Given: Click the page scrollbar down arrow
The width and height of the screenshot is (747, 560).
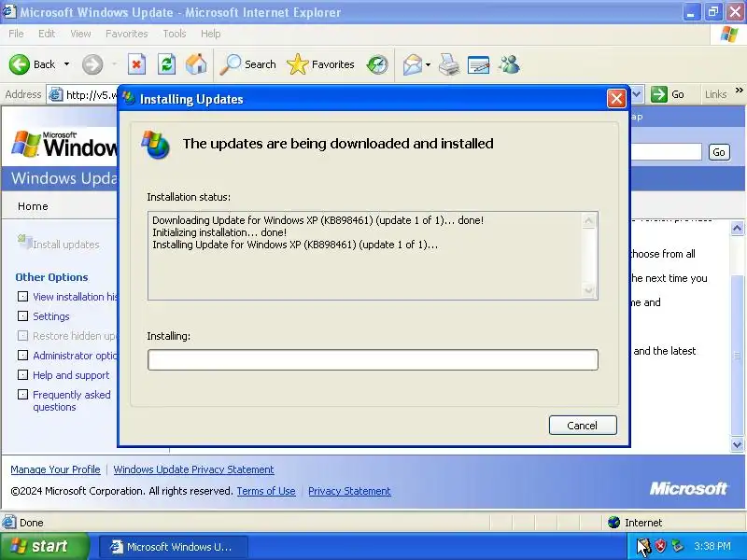Looking at the screenshot, I should (x=737, y=444).
